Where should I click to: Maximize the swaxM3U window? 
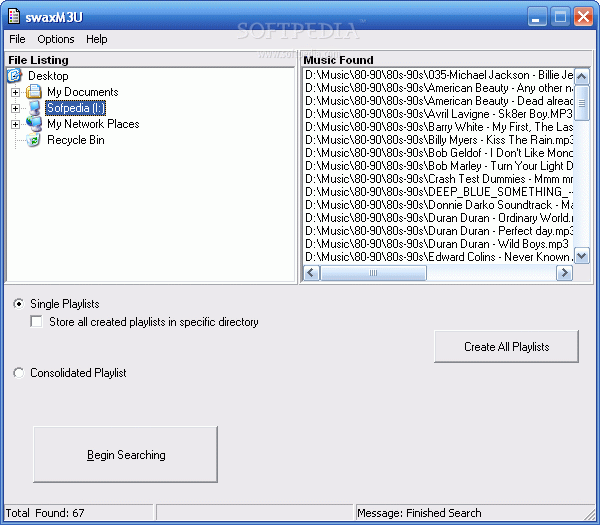[560, 17]
